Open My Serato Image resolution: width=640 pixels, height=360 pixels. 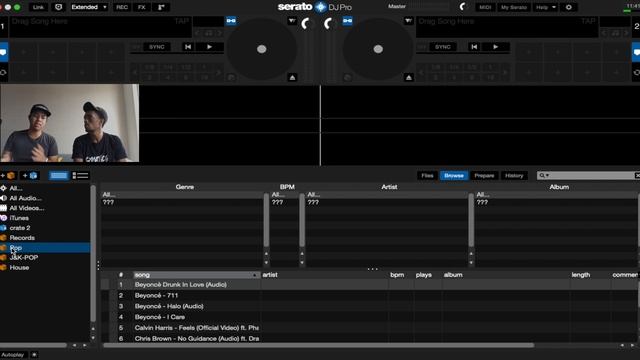tap(514, 7)
